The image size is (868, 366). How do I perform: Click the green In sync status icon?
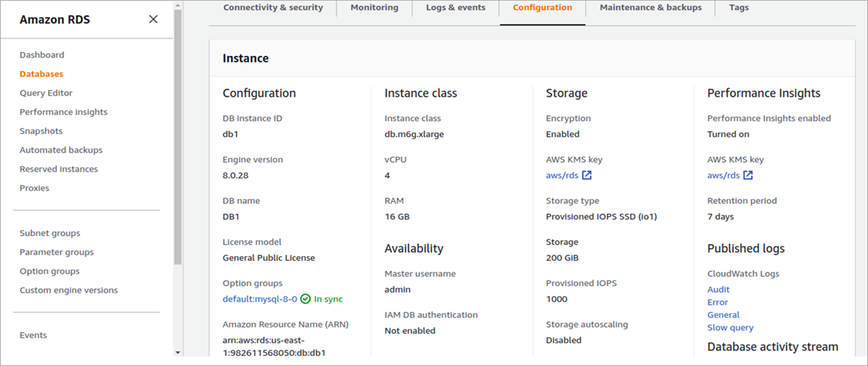[305, 299]
